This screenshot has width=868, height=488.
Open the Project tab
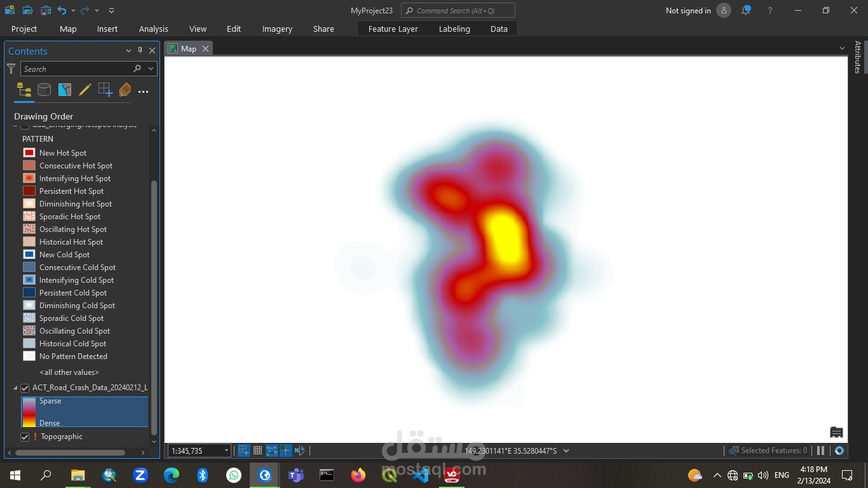24,29
